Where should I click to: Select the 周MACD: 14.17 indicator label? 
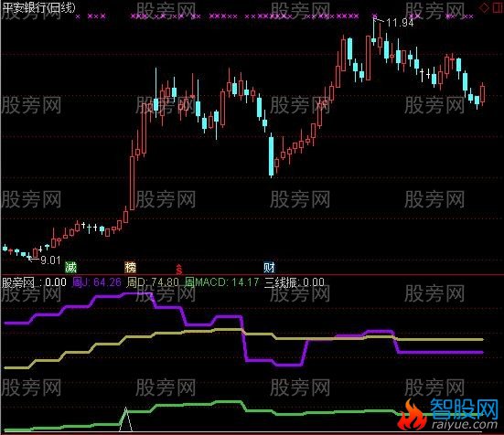pyautogui.click(x=222, y=282)
